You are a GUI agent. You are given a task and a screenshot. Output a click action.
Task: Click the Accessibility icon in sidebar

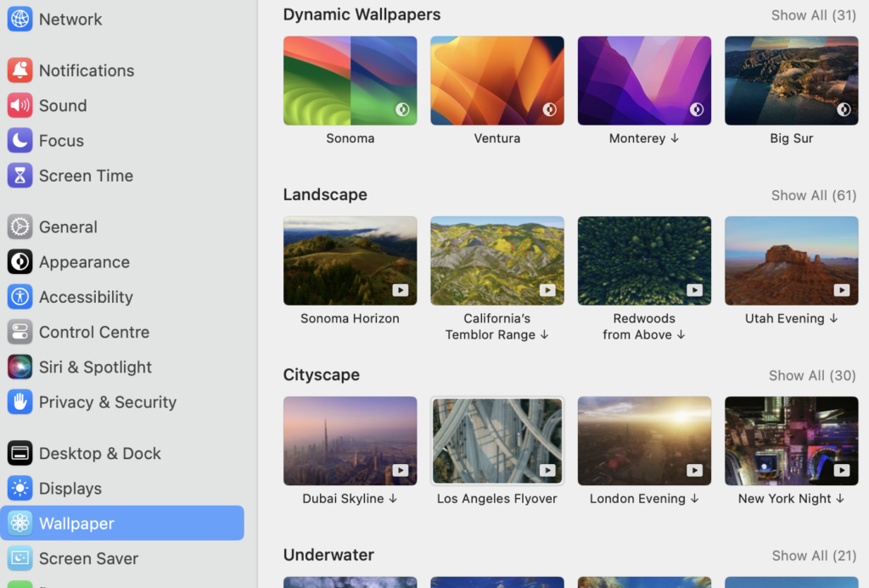pos(20,297)
